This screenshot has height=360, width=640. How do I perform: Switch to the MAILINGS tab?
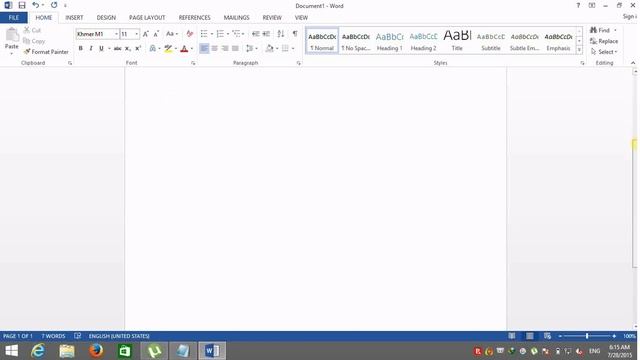click(236, 18)
